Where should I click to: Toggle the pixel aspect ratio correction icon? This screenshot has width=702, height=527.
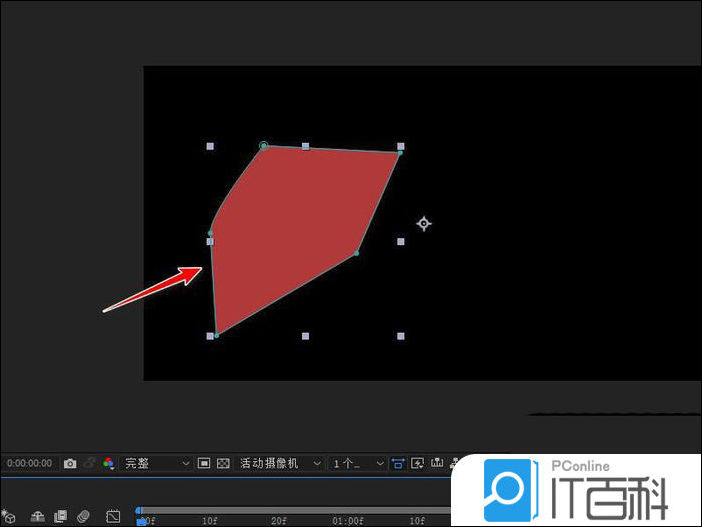click(398, 463)
